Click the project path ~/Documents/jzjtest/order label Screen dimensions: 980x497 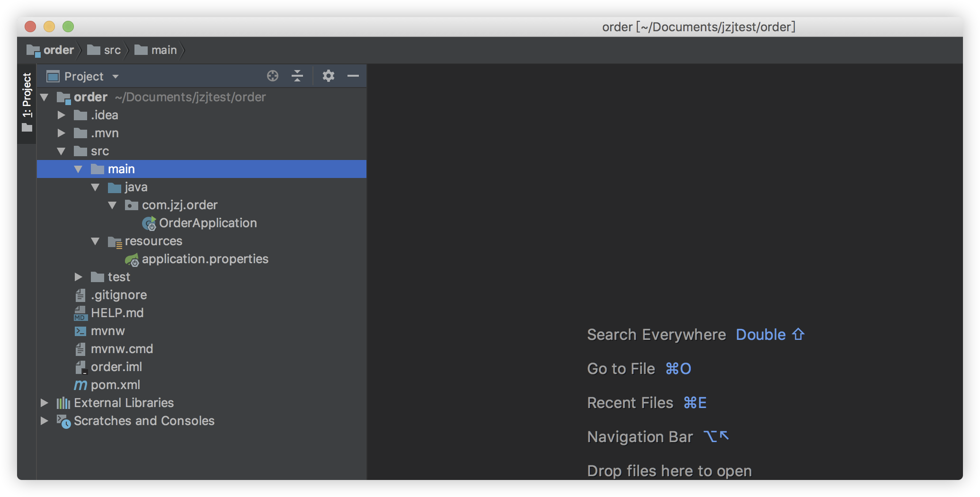pyautogui.click(x=190, y=97)
